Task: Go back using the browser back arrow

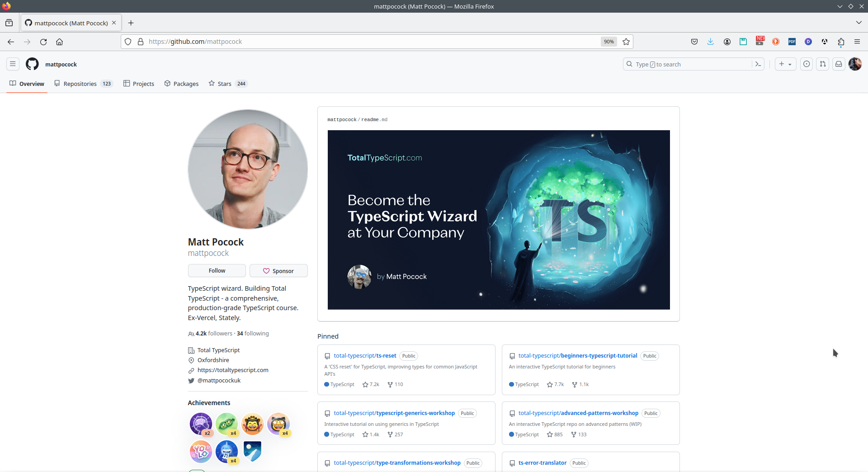Action: [11, 42]
